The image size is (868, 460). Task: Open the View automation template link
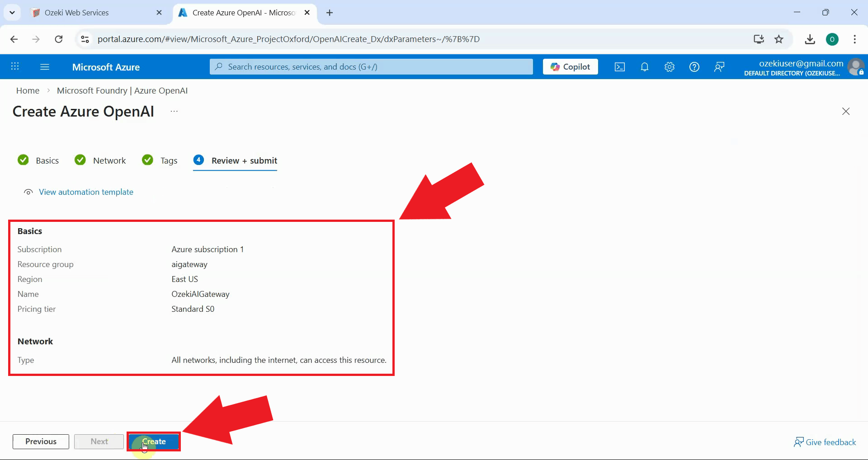pos(86,192)
